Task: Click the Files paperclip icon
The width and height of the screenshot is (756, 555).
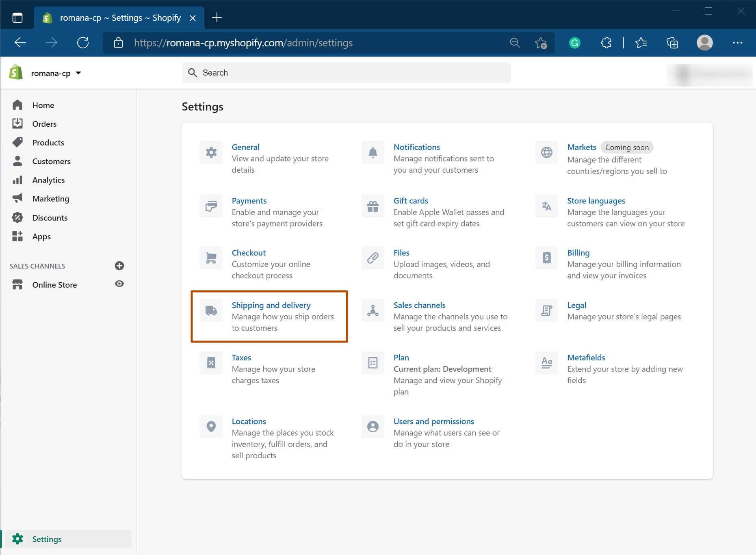Action: coord(373,258)
